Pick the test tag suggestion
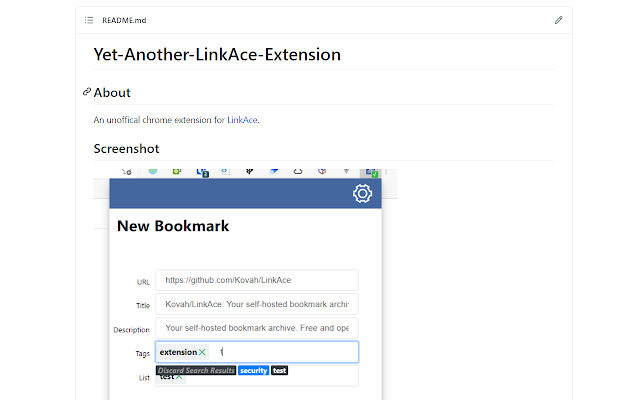The image size is (640, 400). (x=280, y=370)
